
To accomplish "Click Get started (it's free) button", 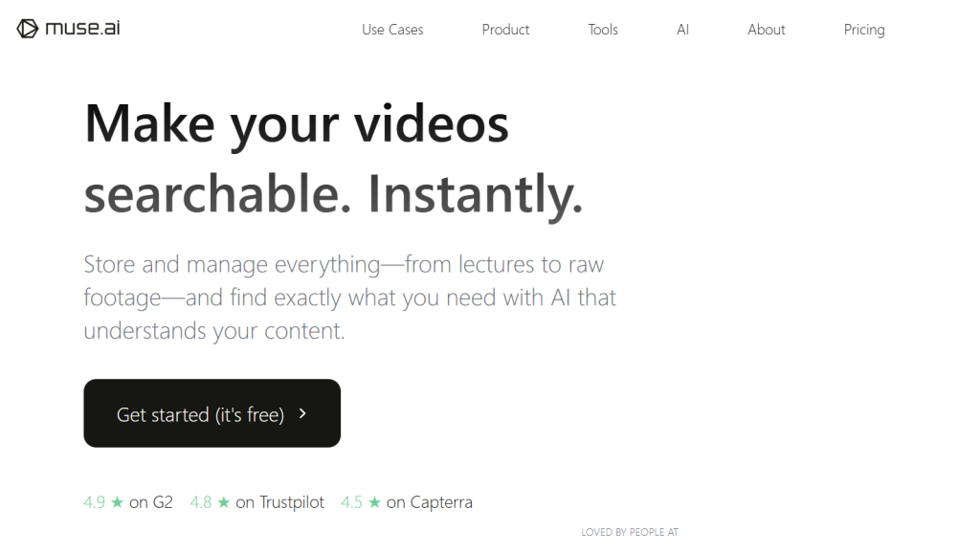I will [x=212, y=413].
